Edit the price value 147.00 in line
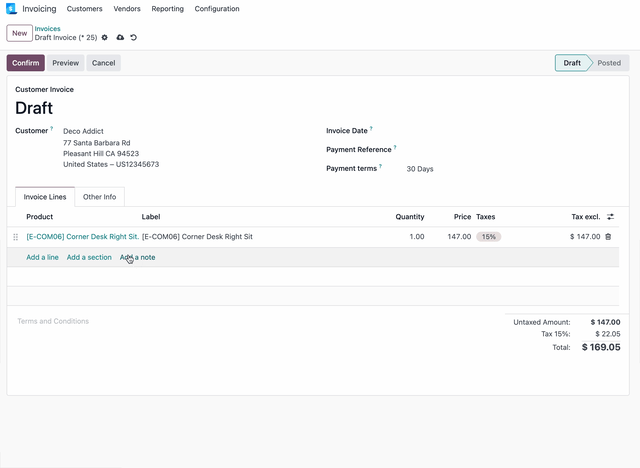The image size is (640, 468). pyautogui.click(x=459, y=237)
